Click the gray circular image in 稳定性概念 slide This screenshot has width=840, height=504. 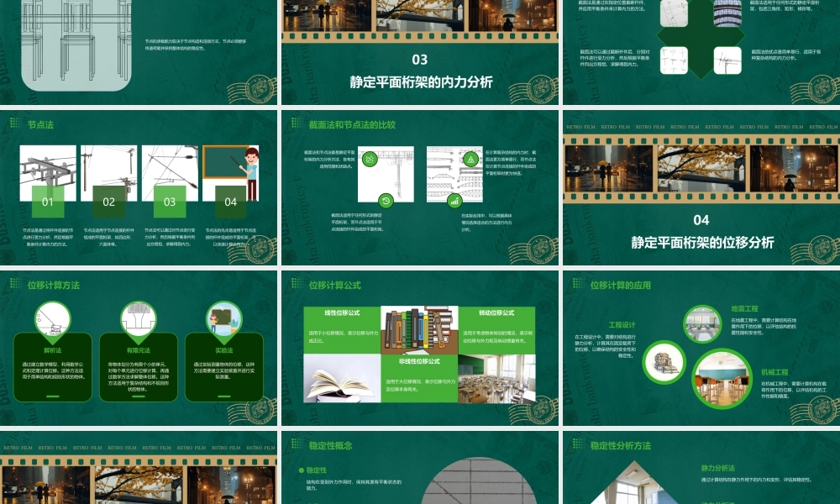pos(479,481)
